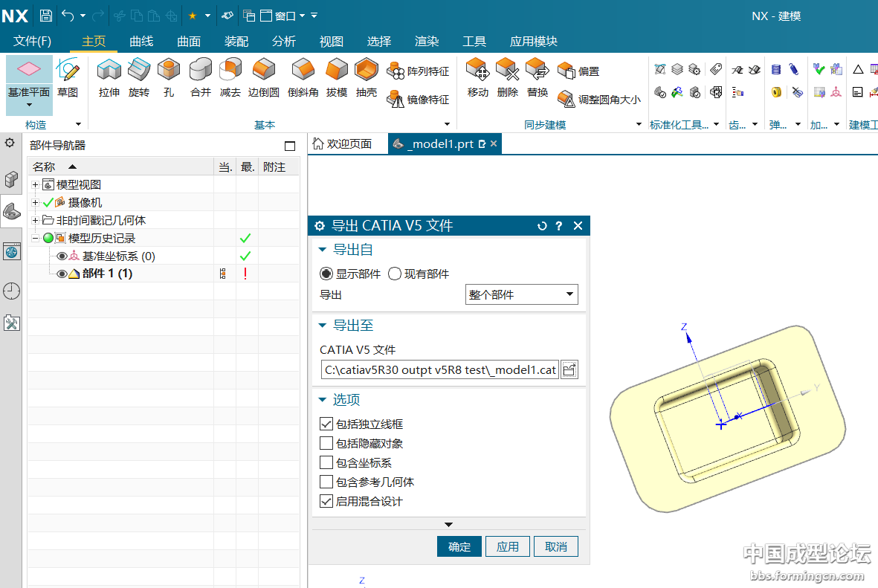Enable the 包括隐藏对象 checkbox
Image resolution: width=878 pixels, height=588 pixels.
(326, 444)
